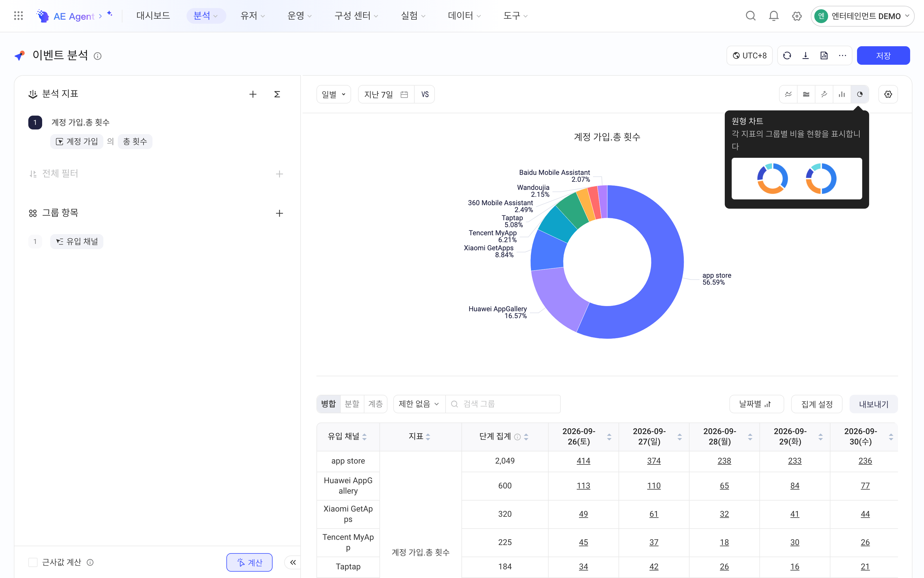The height and width of the screenshot is (578, 924).
Task: Click the search magnifier icon in header
Action: (x=751, y=16)
